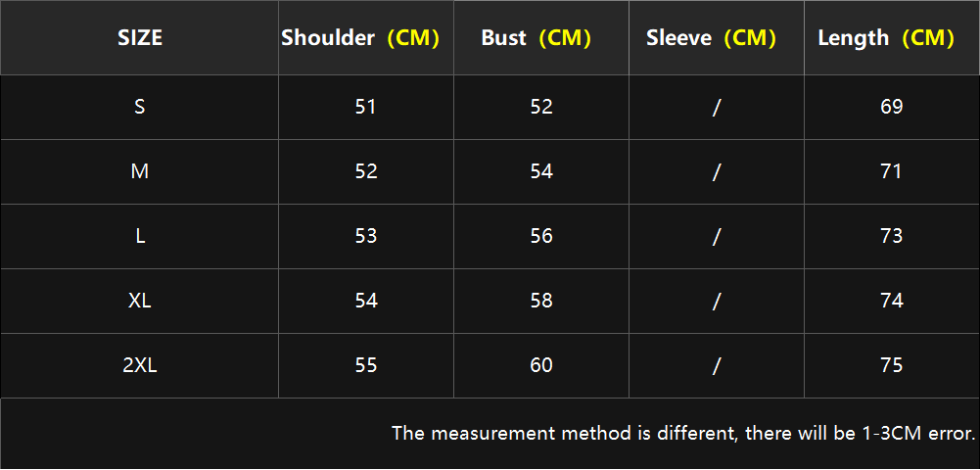The image size is (980, 470).
Task: Click the measurement error note text
Action: coord(683,433)
